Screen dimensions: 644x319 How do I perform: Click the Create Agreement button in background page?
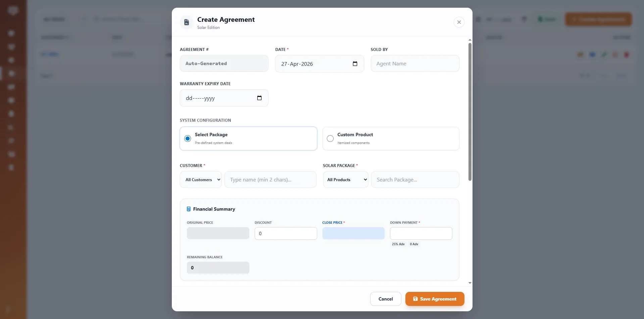(x=598, y=19)
